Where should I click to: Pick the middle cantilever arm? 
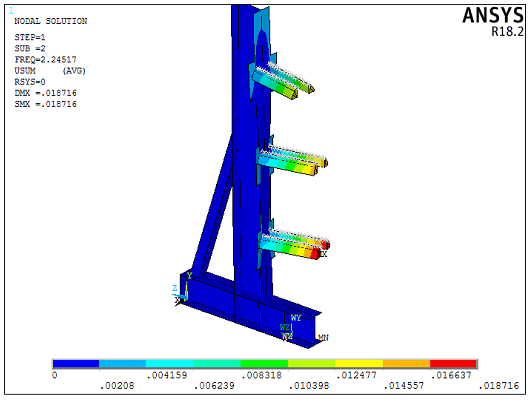click(x=292, y=162)
